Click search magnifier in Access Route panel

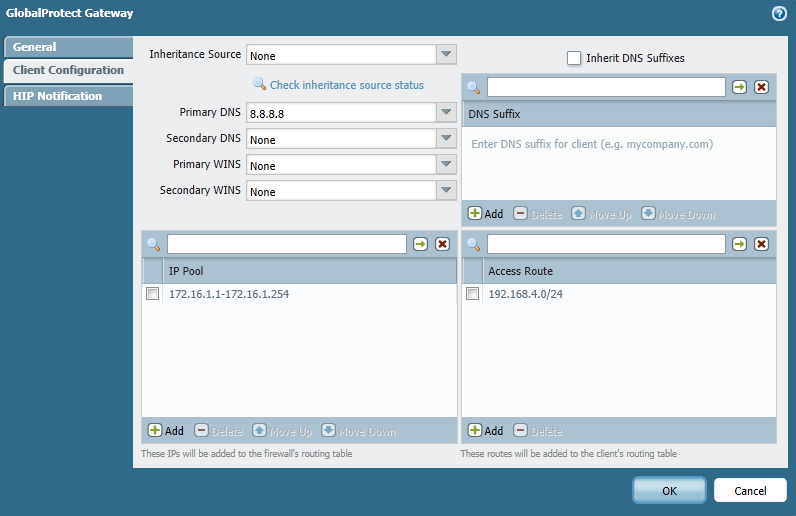tap(474, 244)
